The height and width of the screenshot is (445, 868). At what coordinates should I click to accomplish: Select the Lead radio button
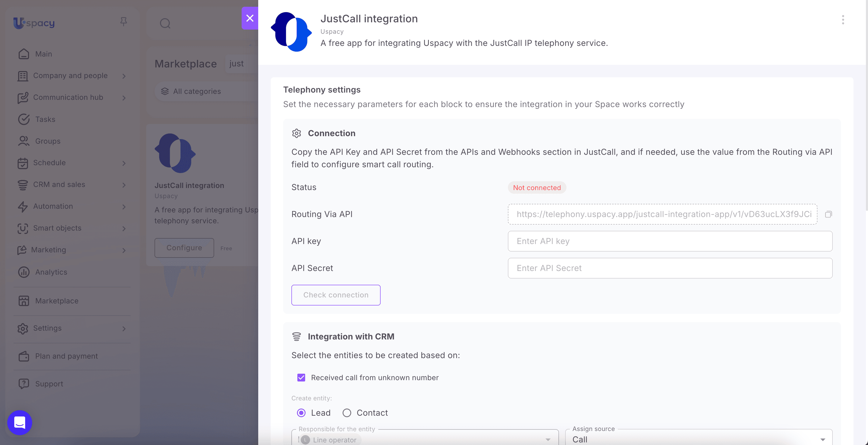click(301, 413)
